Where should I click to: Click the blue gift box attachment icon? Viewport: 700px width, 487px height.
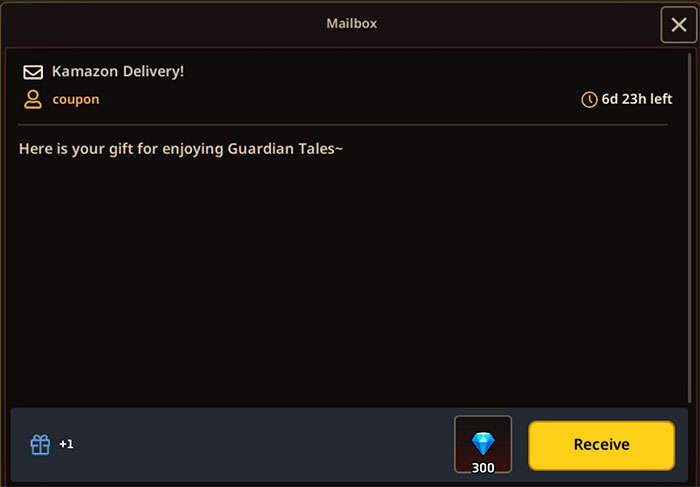(40, 445)
